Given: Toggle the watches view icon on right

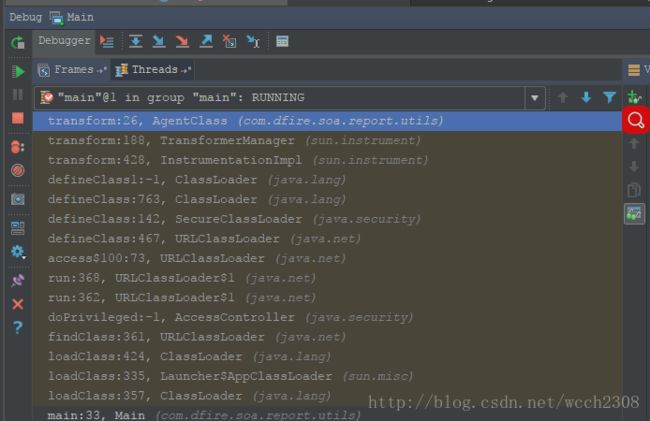Looking at the screenshot, I should click(x=634, y=214).
